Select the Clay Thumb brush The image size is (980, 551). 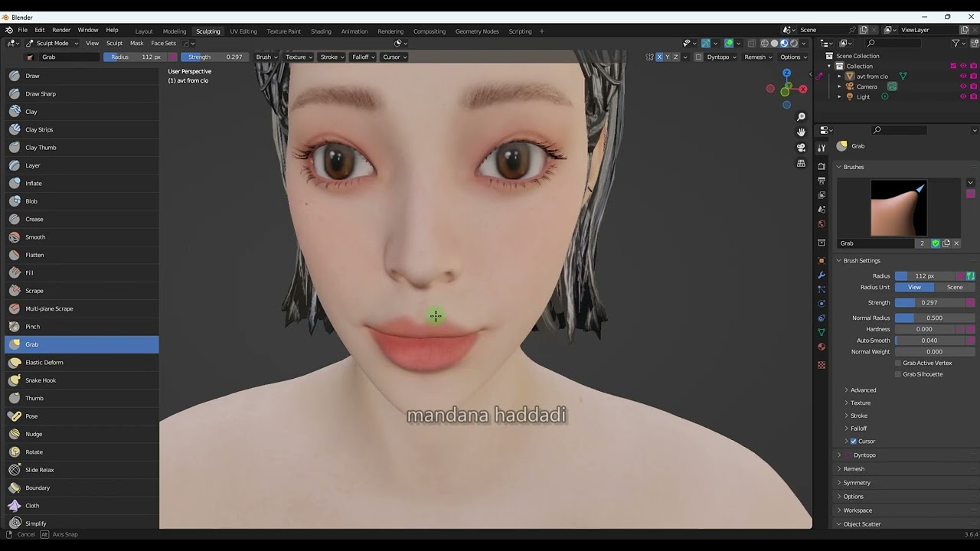[81, 147]
